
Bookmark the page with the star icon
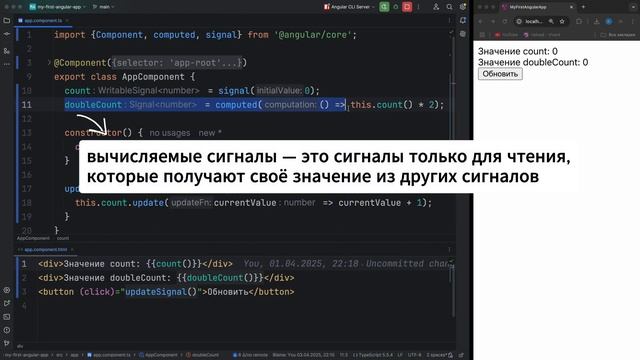[x=562, y=21]
